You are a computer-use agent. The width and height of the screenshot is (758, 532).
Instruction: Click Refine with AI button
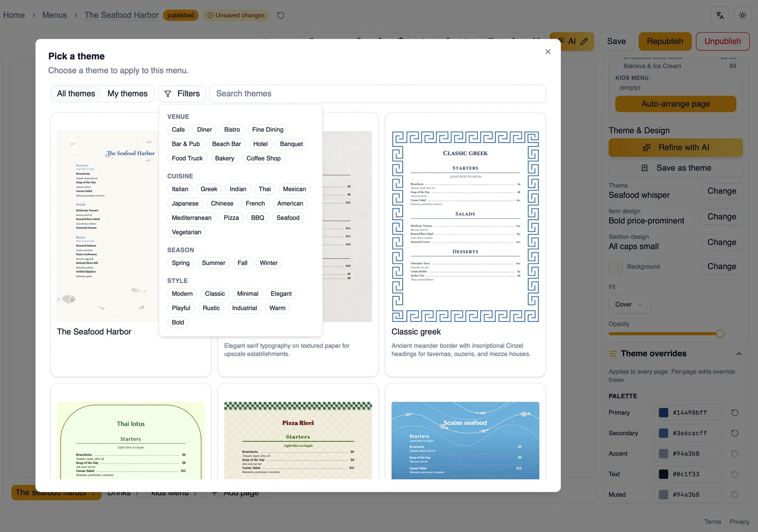676,148
